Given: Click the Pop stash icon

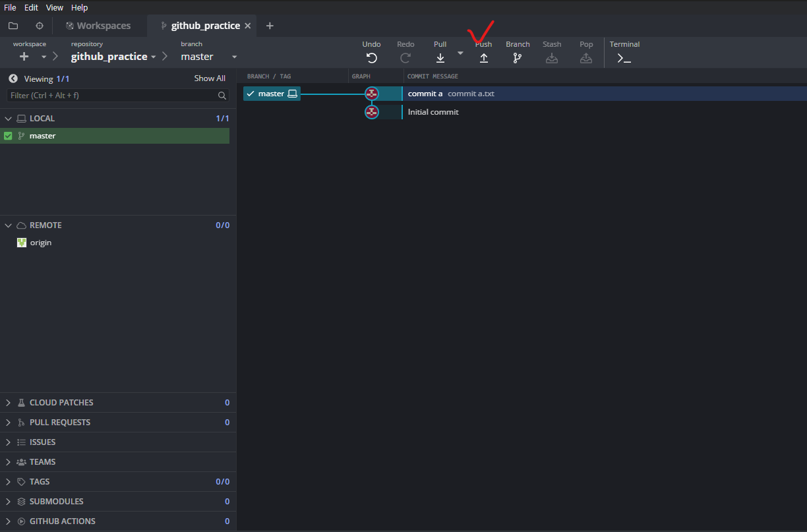Looking at the screenshot, I should coord(586,58).
